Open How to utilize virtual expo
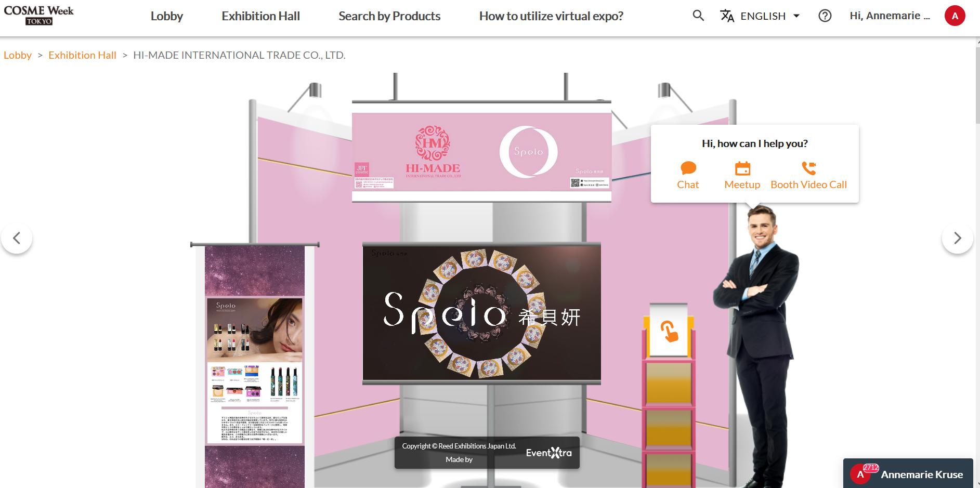Viewport: 980px width, 488px height. (x=551, y=16)
